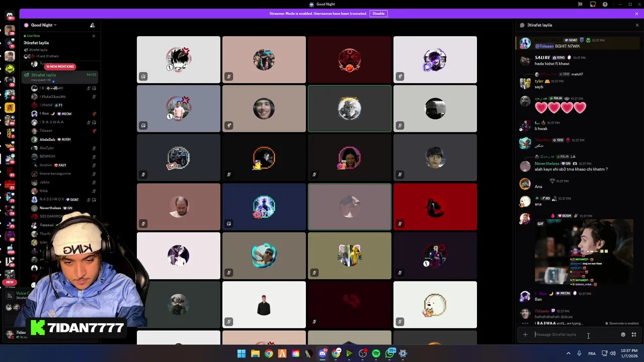Open Spotify from the taskbar
644x362 pixels.
point(376,353)
